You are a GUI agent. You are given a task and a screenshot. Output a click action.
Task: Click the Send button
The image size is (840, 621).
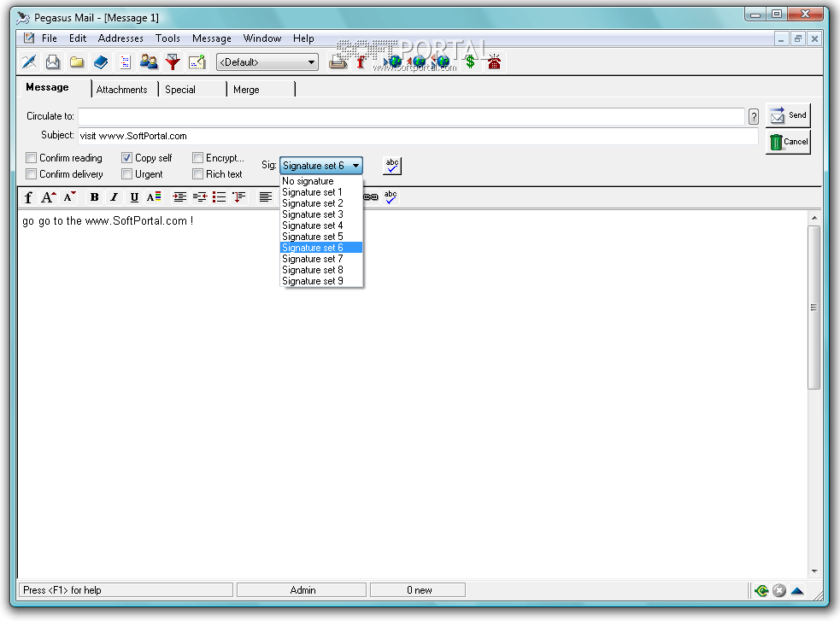pos(788,115)
